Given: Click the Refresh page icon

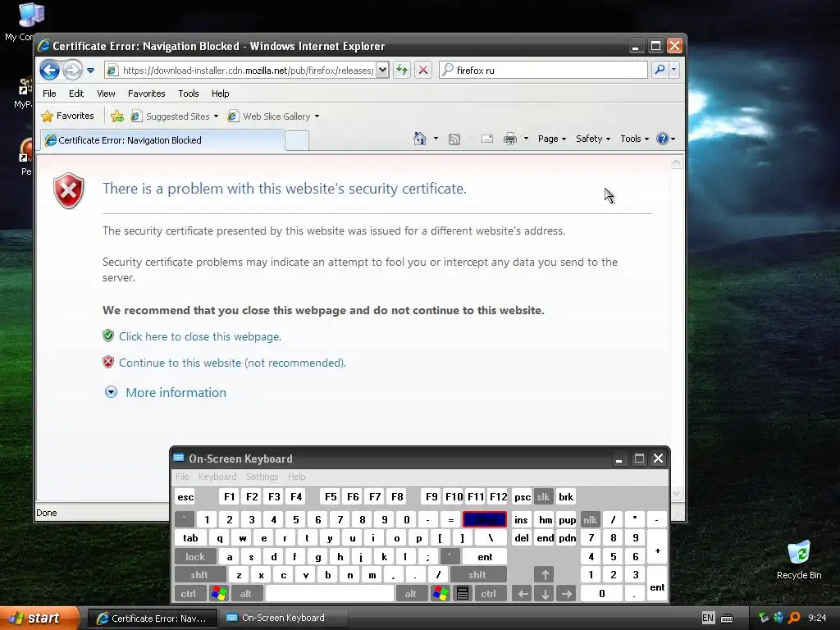Looking at the screenshot, I should [x=402, y=70].
